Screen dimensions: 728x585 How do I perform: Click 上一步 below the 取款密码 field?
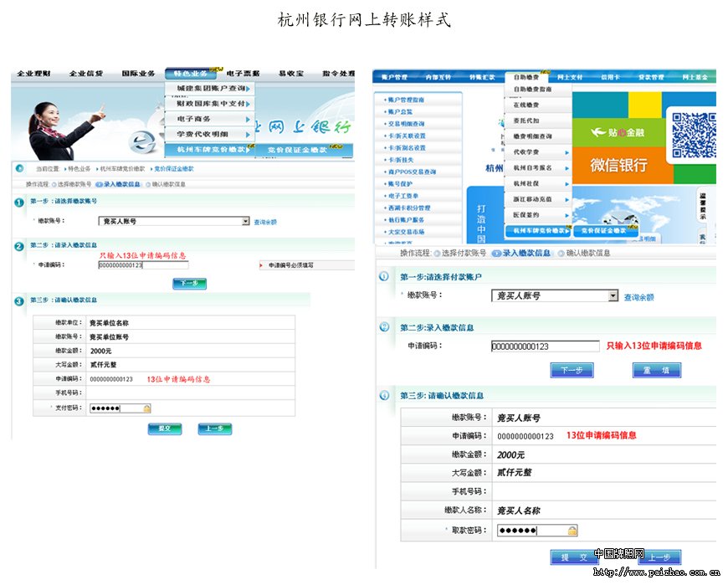pyautogui.click(x=659, y=557)
